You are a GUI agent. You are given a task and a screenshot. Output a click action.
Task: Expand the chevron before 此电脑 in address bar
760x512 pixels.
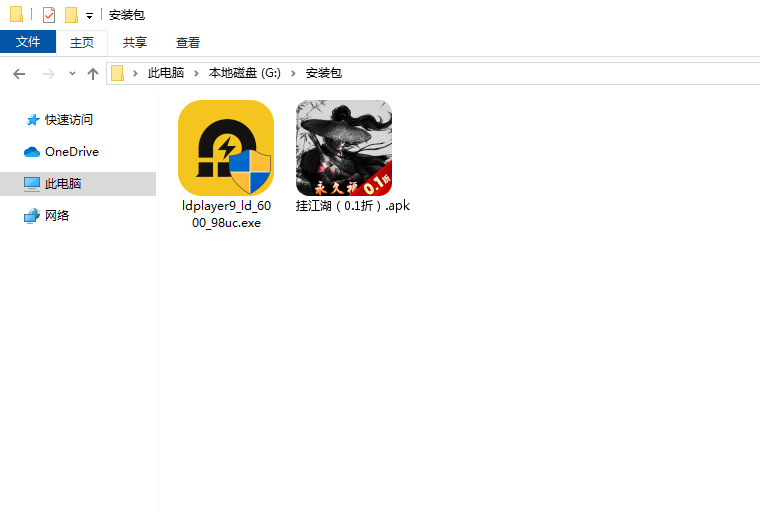coord(135,73)
